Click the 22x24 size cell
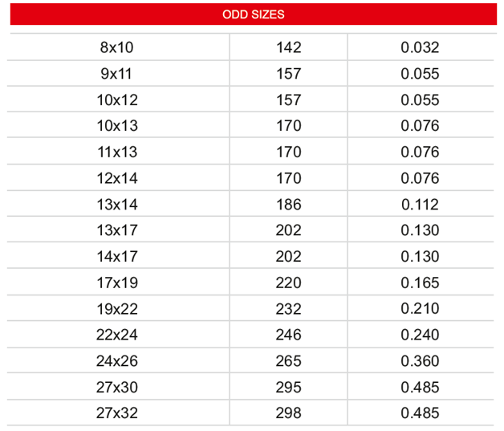 [117, 335]
